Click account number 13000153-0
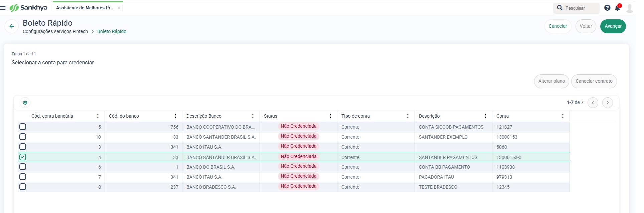 tap(509, 157)
